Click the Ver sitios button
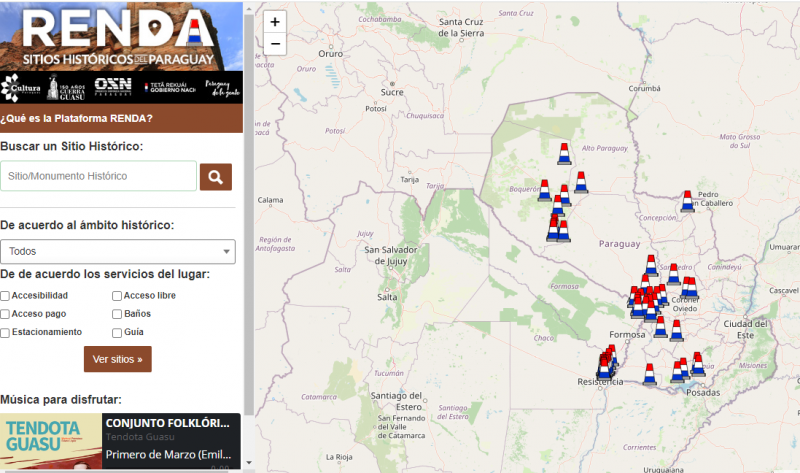This screenshot has height=473, width=800. (x=118, y=359)
